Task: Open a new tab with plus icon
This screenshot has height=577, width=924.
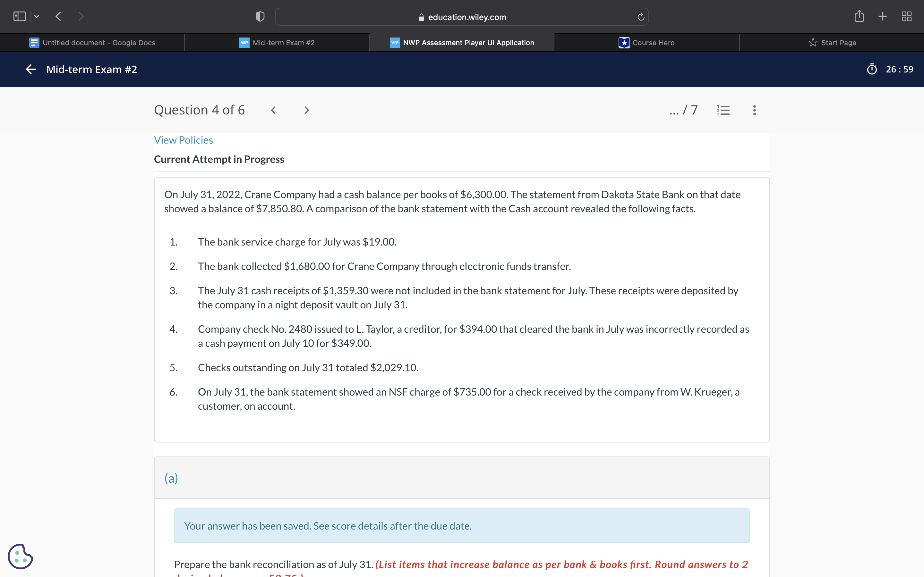Action: pos(882,16)
